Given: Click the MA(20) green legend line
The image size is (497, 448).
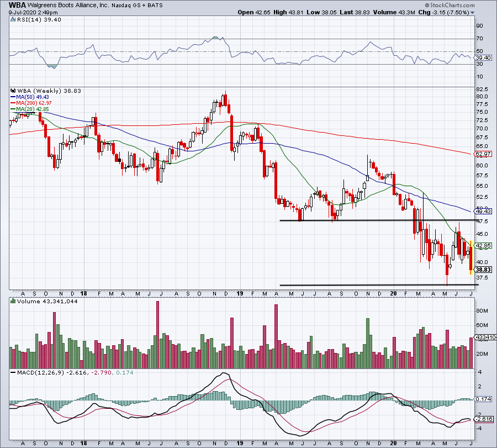Looking at the screenshot, I should pos(13,109).
